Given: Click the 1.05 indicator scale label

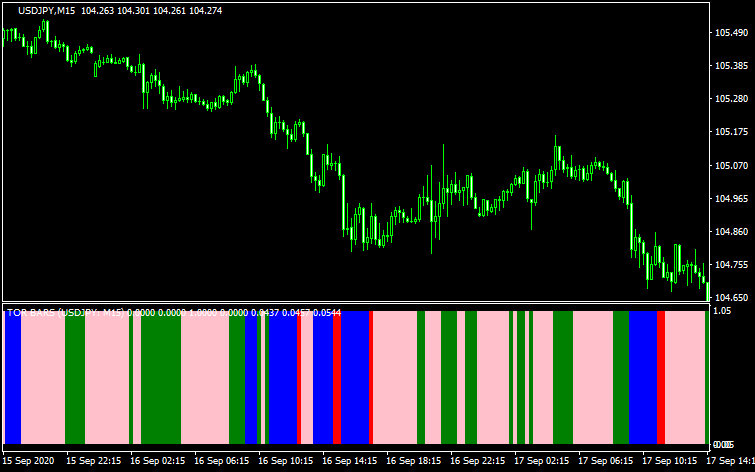Looking at the screenshot, I should [724, 311].
